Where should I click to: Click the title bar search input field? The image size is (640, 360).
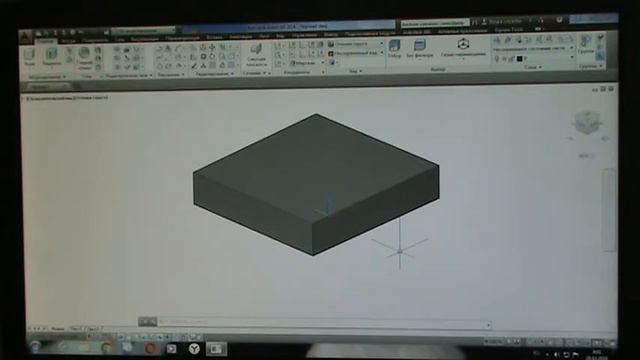tap(435, 24)
